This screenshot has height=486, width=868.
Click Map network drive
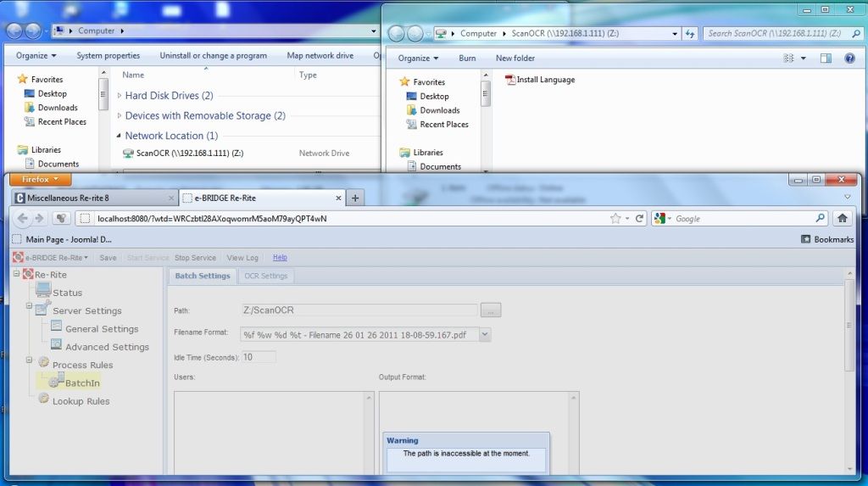(320, 55)
